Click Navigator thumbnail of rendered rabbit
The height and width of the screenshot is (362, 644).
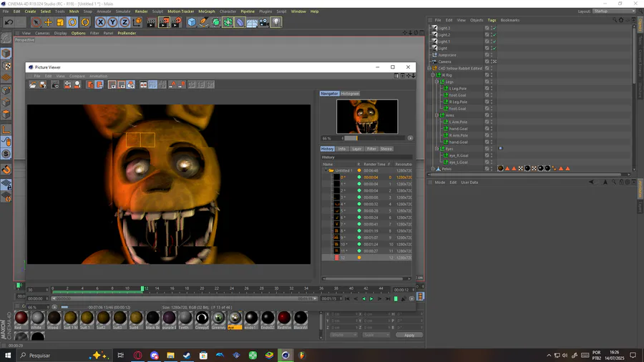pos(367,117)
